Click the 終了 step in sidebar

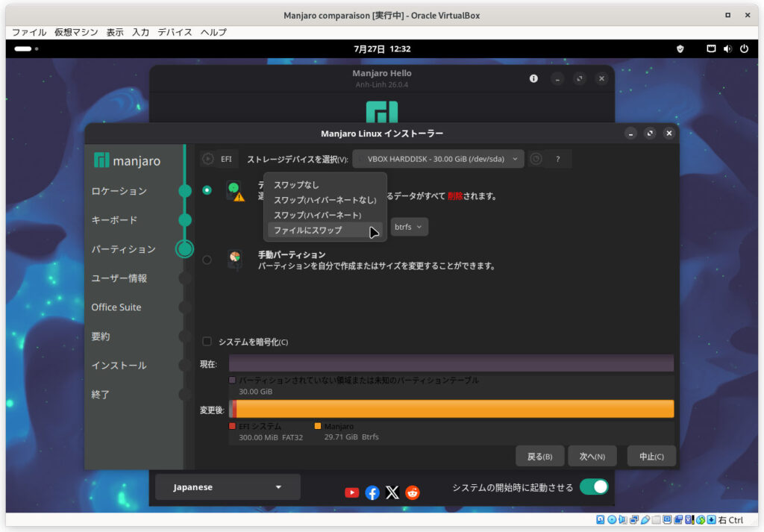tap(101, 394)
